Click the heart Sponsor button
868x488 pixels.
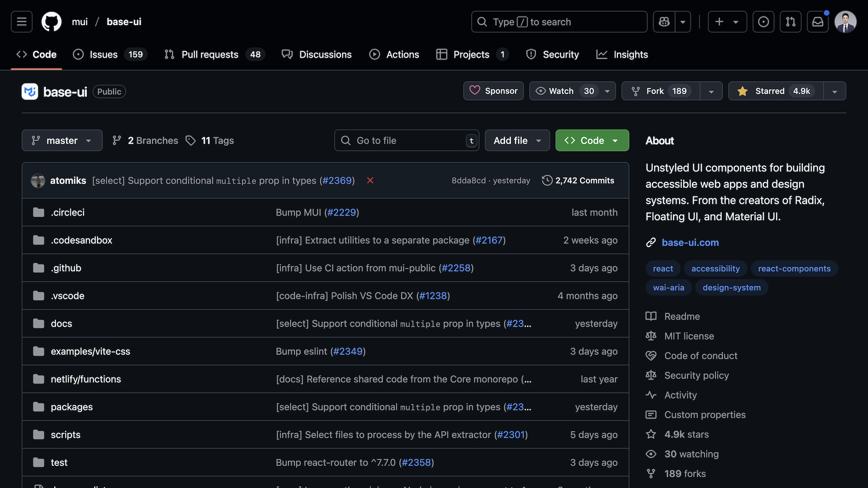pos(493,91)
